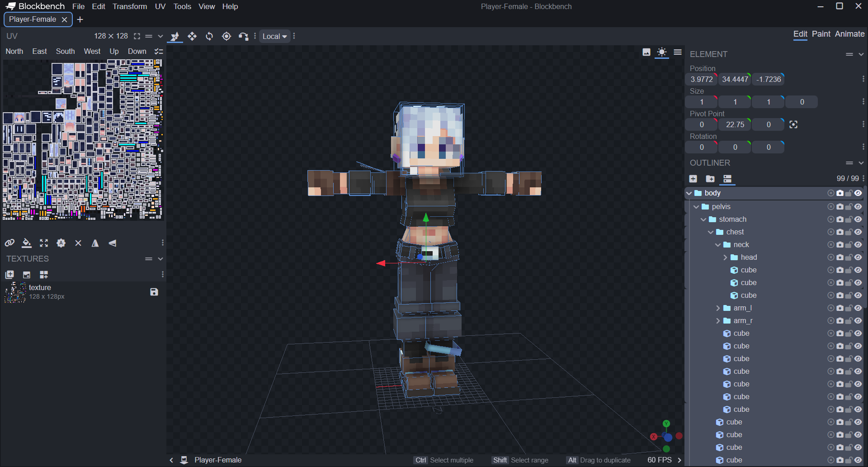
Task: Switch to the Animate tab
Action: pyautogui.click(x=849, y=34)
